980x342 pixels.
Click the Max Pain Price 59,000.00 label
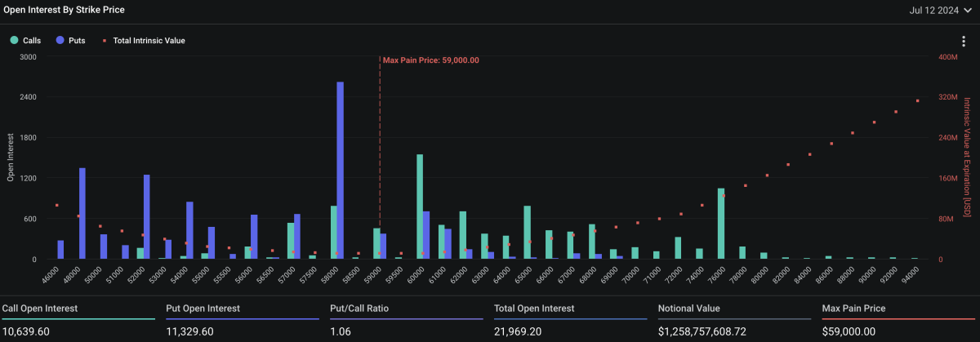[430, 60]
